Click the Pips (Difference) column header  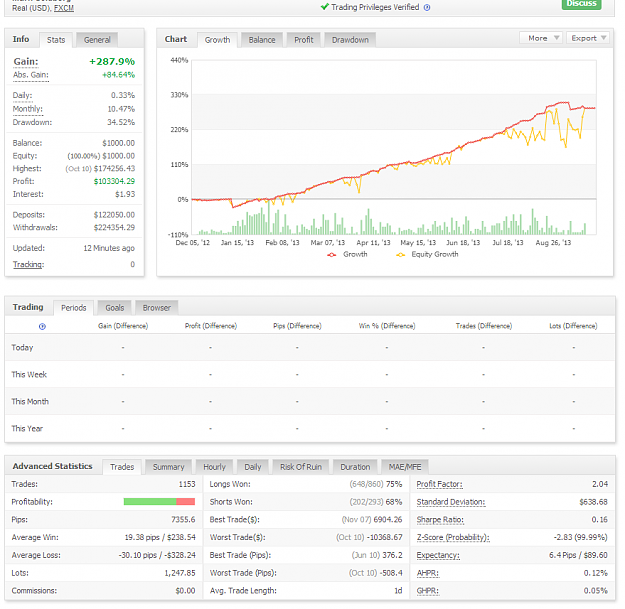tap(297, 326)
